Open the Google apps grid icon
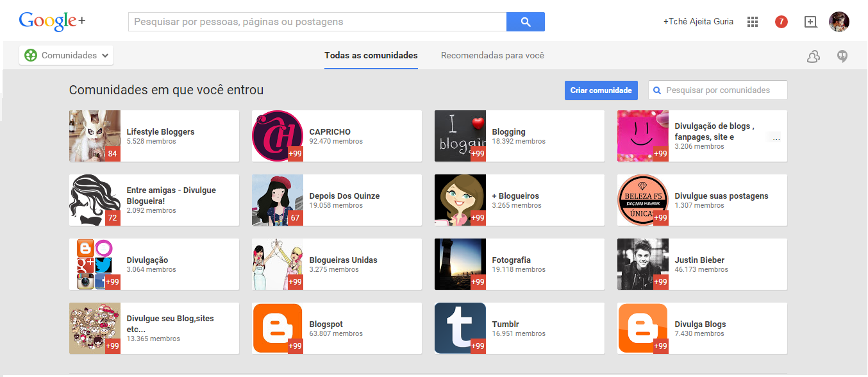868x377 pixels. tap(753, 22)
